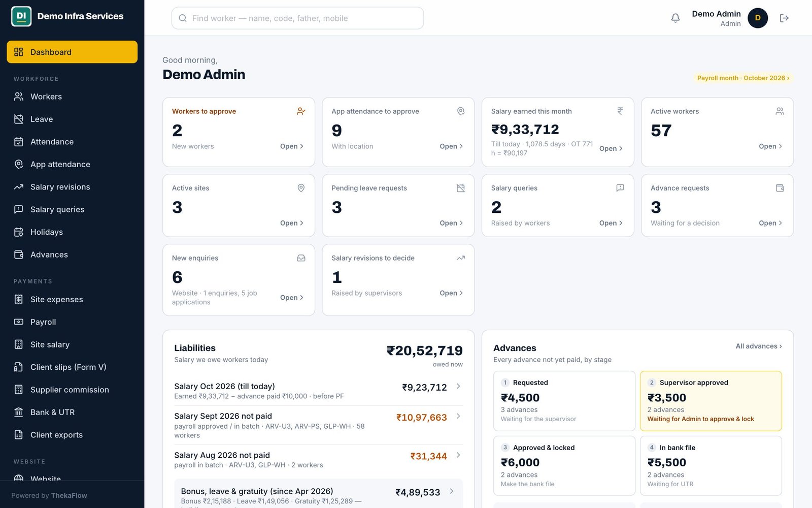
Task: Open the Dashboard menu item
Action: pyautogui.click(x=72, y=52)
